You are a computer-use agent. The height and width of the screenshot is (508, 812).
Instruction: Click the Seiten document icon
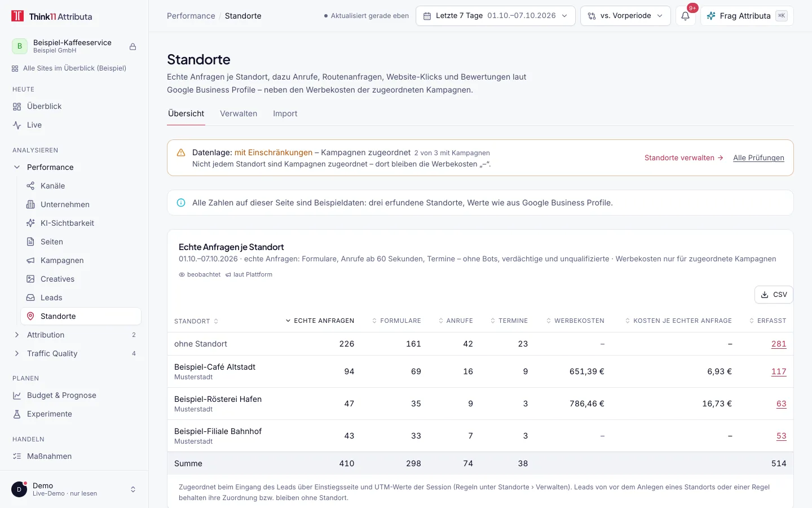(x=30, y=242)
